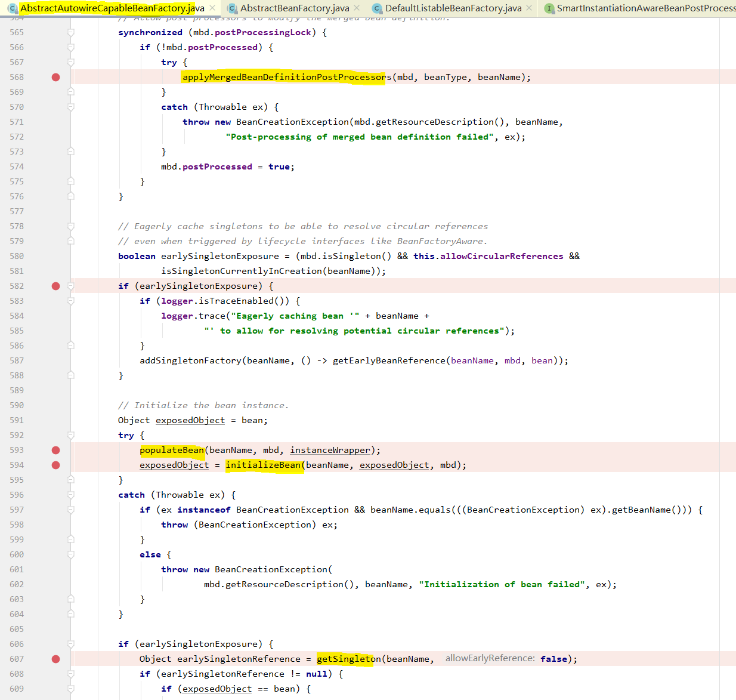This screenshot has height=700, width=736.
Task: Click logger.isTraceEnabled on line 583
Action: click(218, 301)
